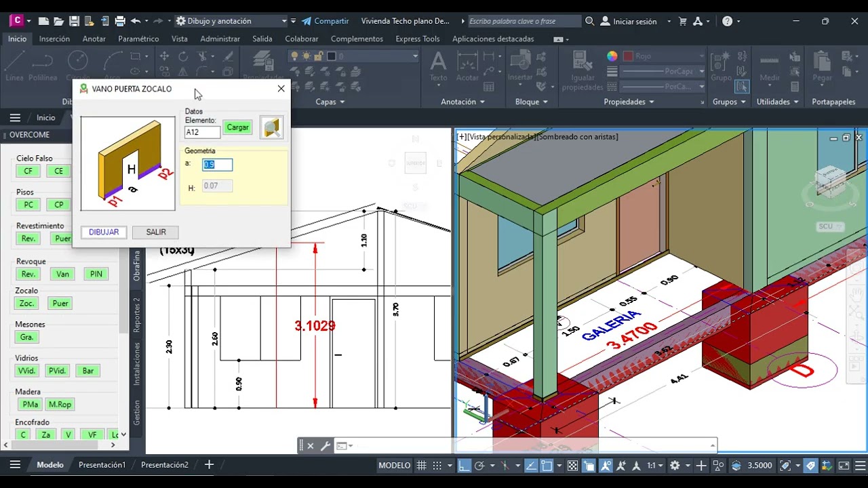Click the Insertar block tool
868x488 pixels.
(x=520, y=66)
